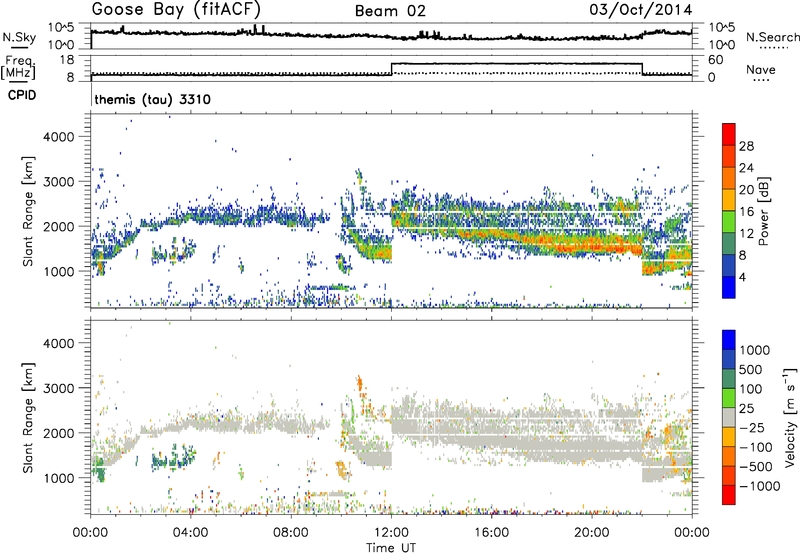
Task: Click the '3000' tick on the velocity panel
Action: coord(59,388)
